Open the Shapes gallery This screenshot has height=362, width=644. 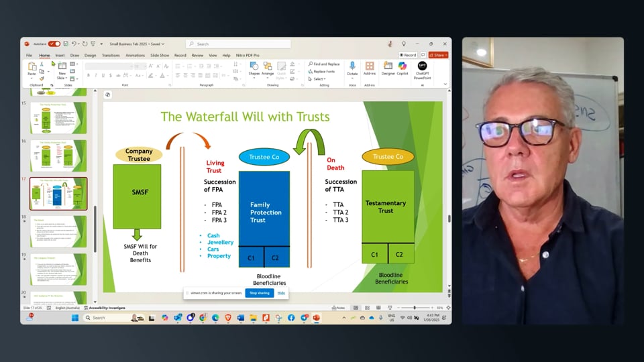[254, 69]
